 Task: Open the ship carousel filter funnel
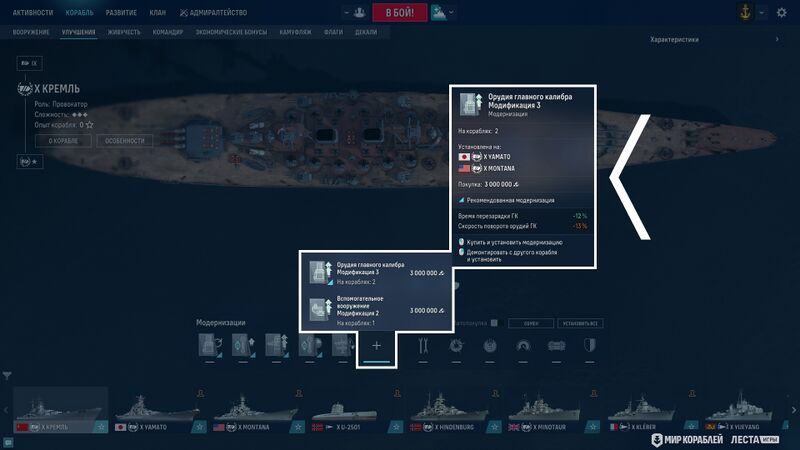(7, 376)
